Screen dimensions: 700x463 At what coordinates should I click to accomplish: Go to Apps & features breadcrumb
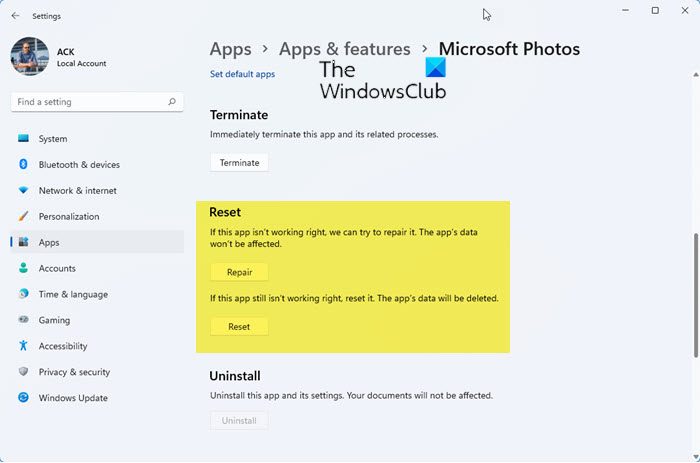pyautogui.click(x=344, y=49)
